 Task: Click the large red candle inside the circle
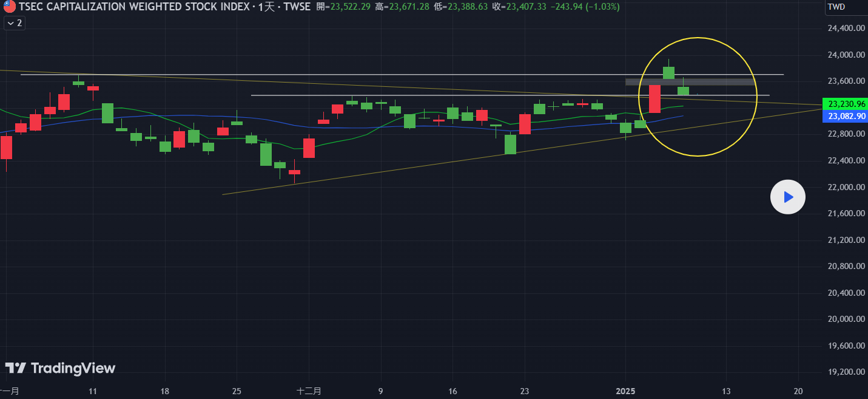pos(654,98)
